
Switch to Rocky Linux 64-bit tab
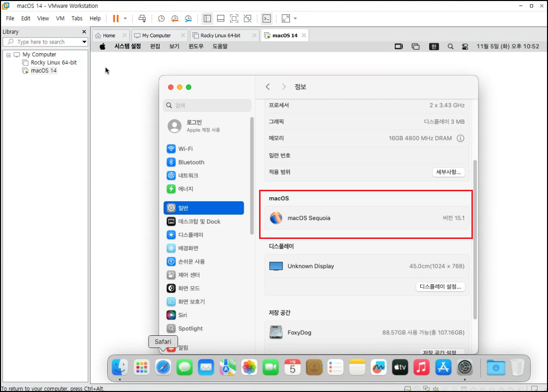point(220,35)
